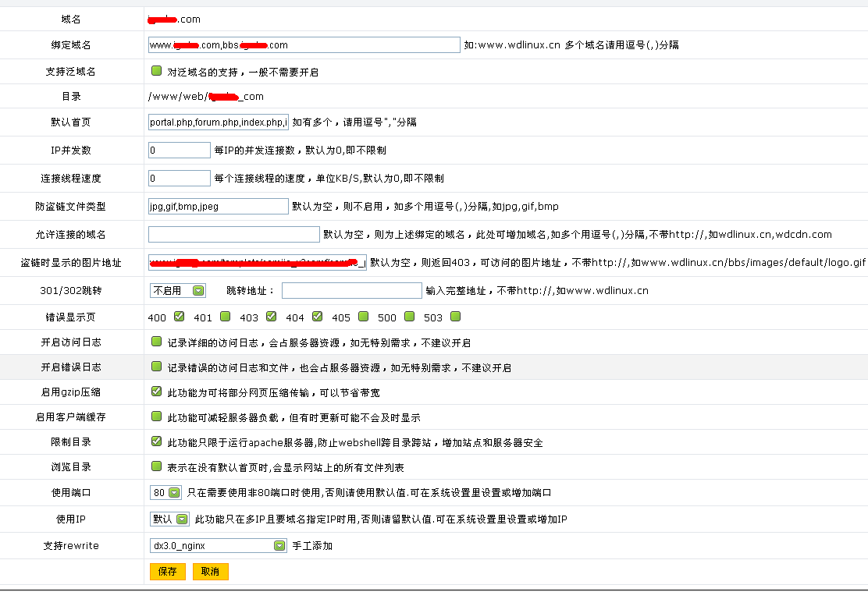Open the 使用端口 port dropdown
Image resolution: width=868 pixels, height=592 pixels.
point(165,493)
